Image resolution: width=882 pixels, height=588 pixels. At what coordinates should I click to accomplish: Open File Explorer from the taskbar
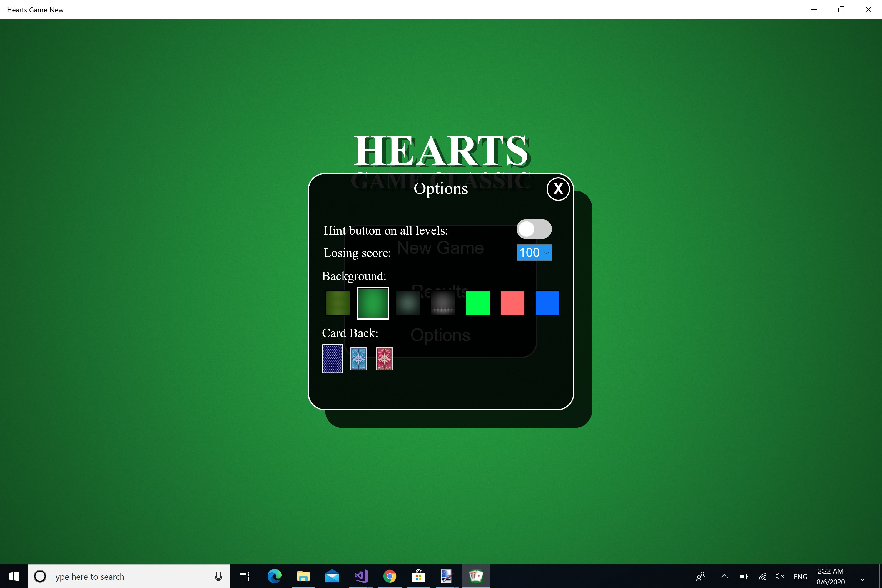(303, 576)
